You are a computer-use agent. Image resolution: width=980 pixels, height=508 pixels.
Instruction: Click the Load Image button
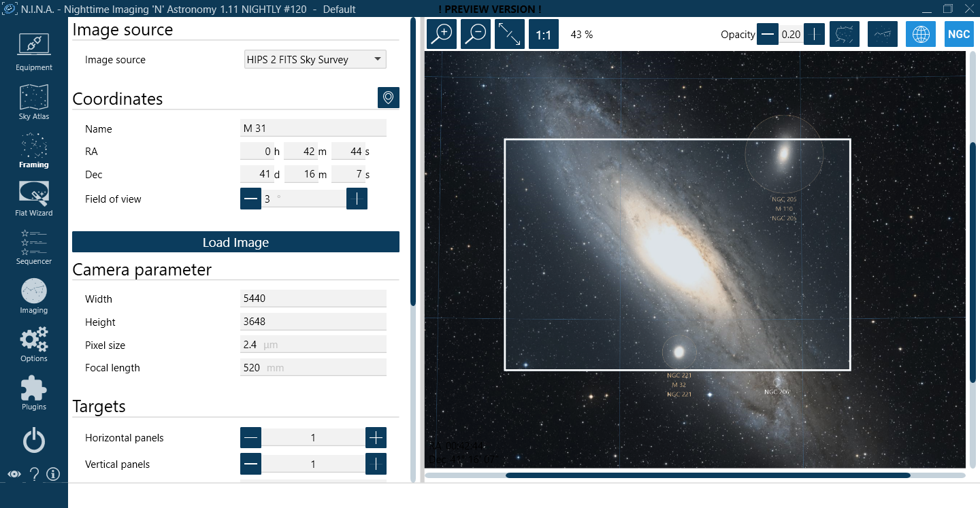235,242
